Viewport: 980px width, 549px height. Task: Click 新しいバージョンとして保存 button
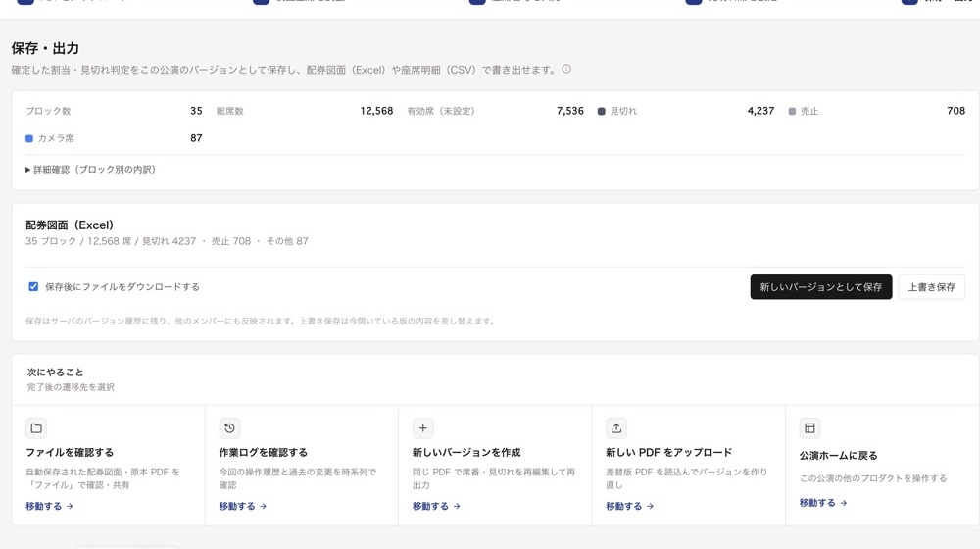821,287
